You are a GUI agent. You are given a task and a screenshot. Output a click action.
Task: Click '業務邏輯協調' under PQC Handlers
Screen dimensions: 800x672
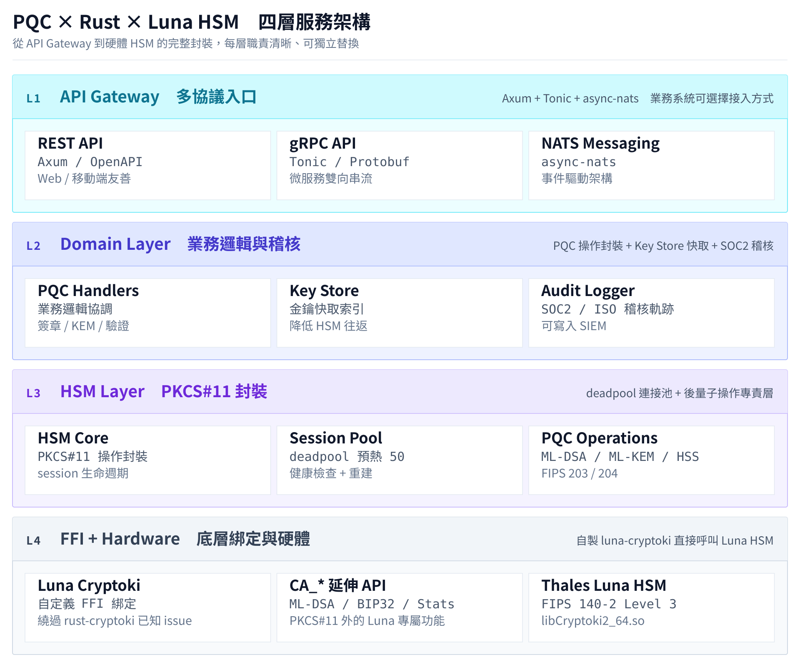75,309
